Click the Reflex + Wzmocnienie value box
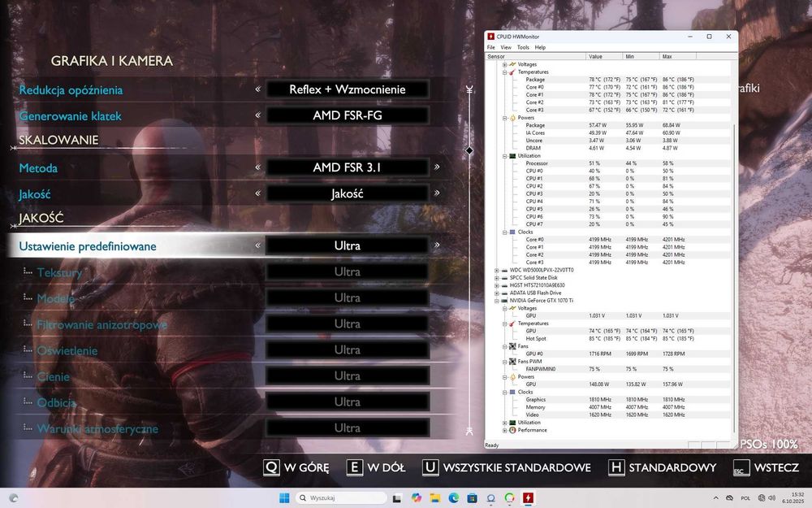Image resolution: width=812 pixels, height=508 pixels. tap(348, 89)
